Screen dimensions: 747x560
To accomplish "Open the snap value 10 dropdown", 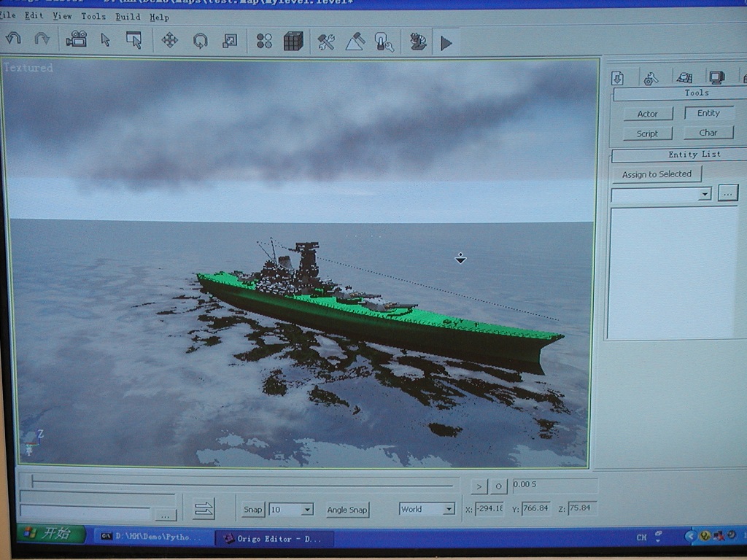I will click(x=307, y=510).
